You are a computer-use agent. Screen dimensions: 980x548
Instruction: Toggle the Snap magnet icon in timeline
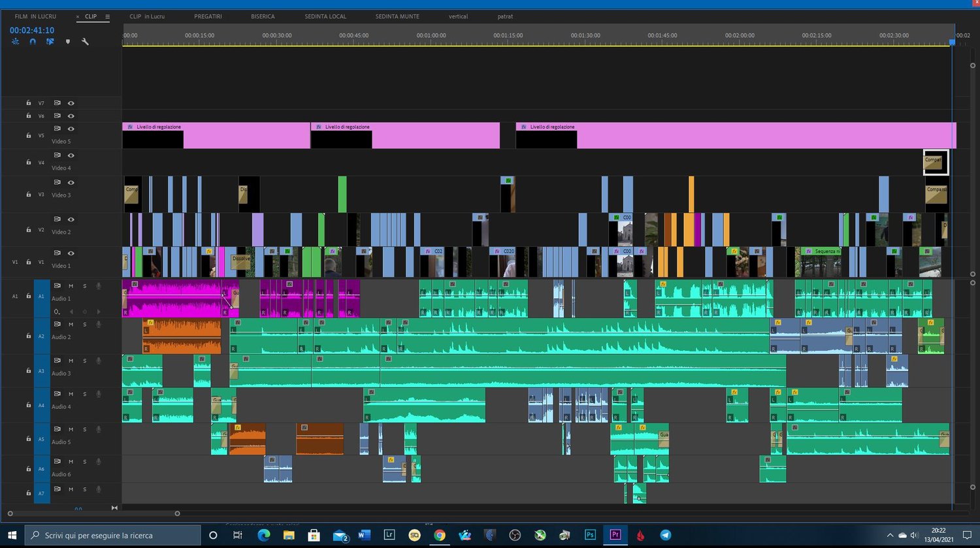(33, 42)
